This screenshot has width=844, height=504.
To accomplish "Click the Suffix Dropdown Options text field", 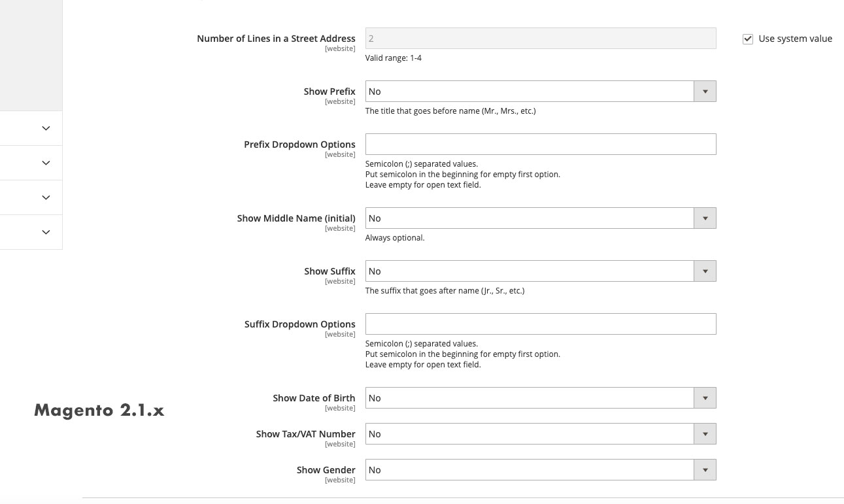I will coord(541,324).
